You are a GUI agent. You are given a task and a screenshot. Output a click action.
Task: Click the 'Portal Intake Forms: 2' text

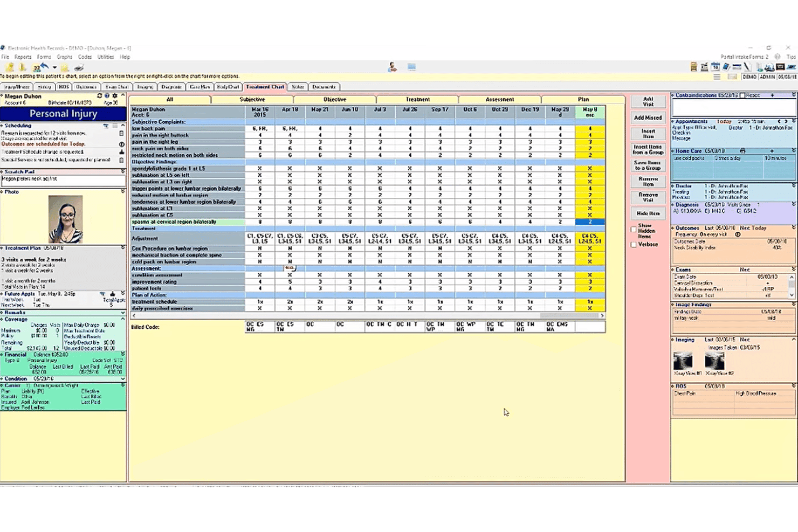coord(745,57)
